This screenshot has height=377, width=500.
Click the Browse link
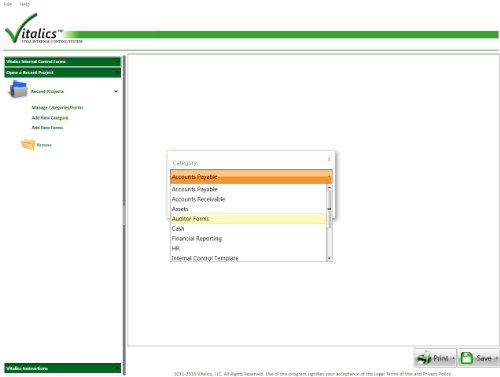coord(44,145)
